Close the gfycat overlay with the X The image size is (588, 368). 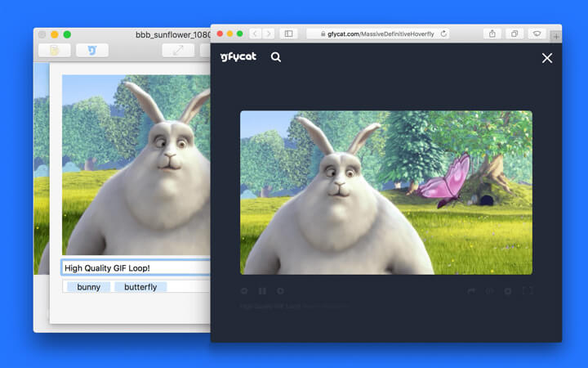[x=546, y=58]
